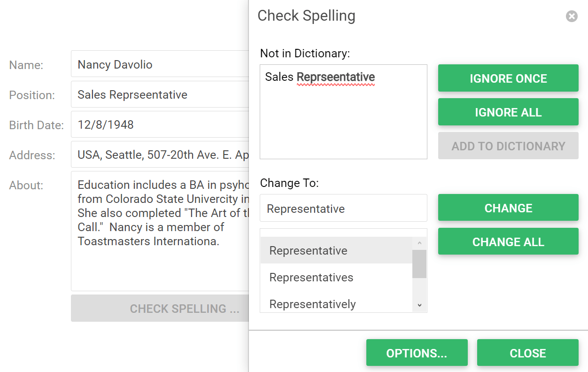Open spelling Options
Image resolution: width=588 pixels, height=372 pixels.
pyautogui.click(x=417, y=353)
